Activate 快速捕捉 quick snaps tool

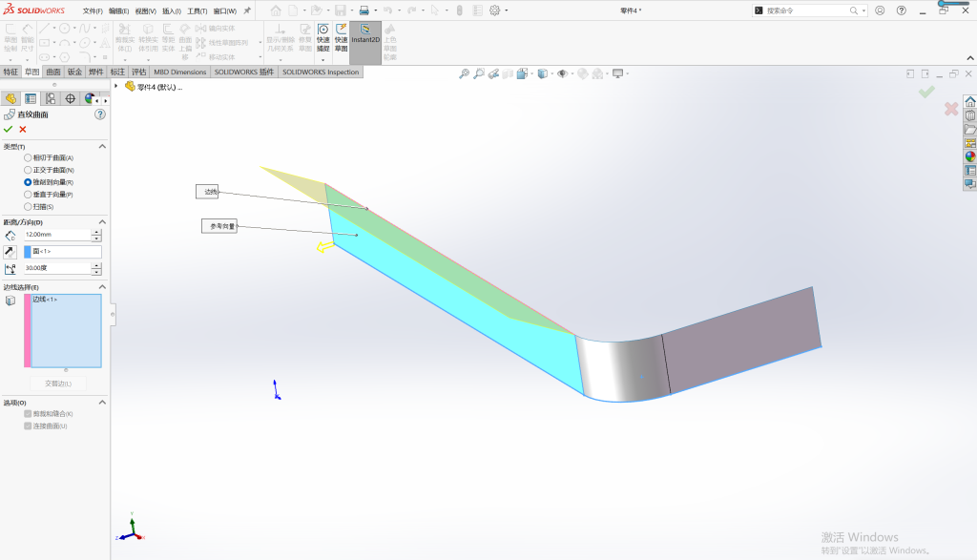[x=322, y=38]
